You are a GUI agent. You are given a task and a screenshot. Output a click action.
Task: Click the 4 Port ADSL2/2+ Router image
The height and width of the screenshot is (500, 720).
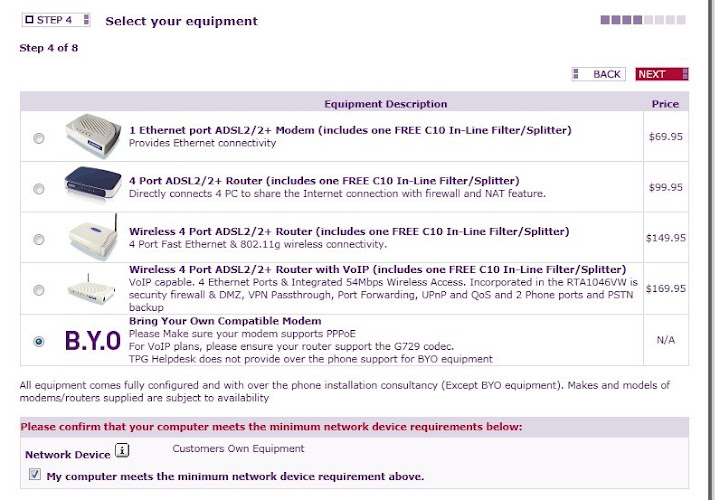tap(91, 186)
